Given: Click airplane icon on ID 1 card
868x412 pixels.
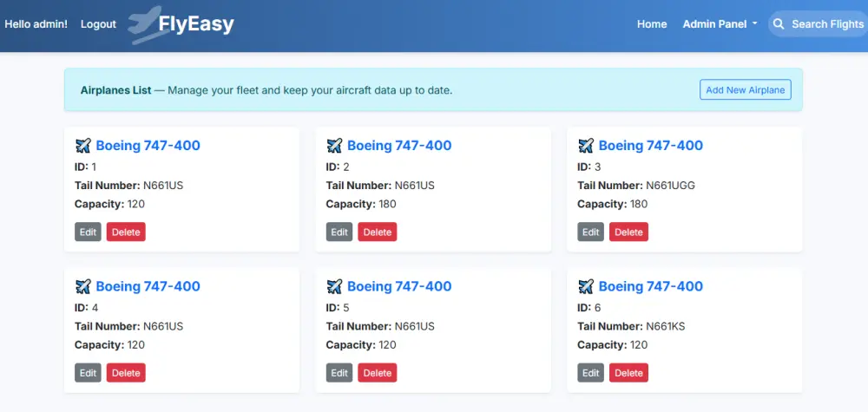Looking at the screenshot, I should coord(83,146).
